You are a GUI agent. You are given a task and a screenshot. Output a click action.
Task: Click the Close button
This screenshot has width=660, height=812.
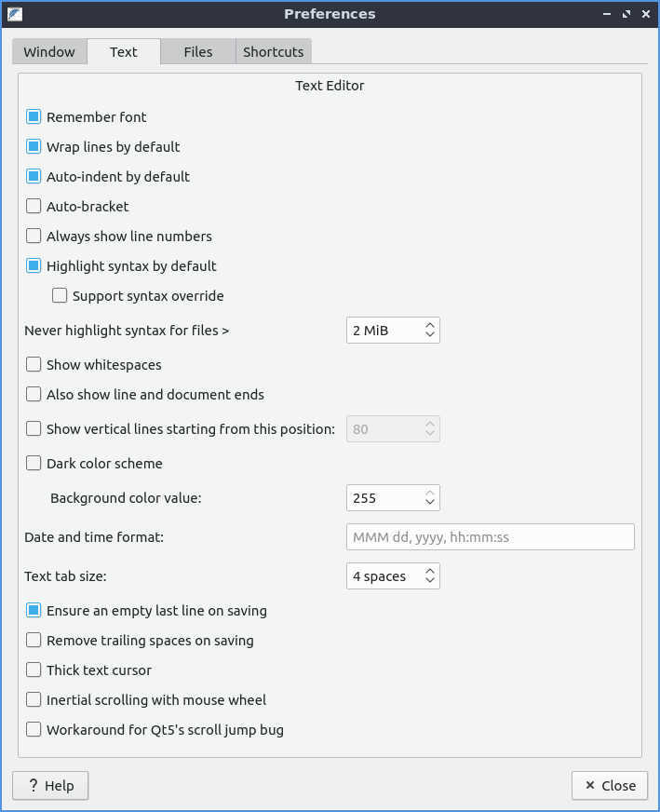pyautogui.click(x=609, y=786)
